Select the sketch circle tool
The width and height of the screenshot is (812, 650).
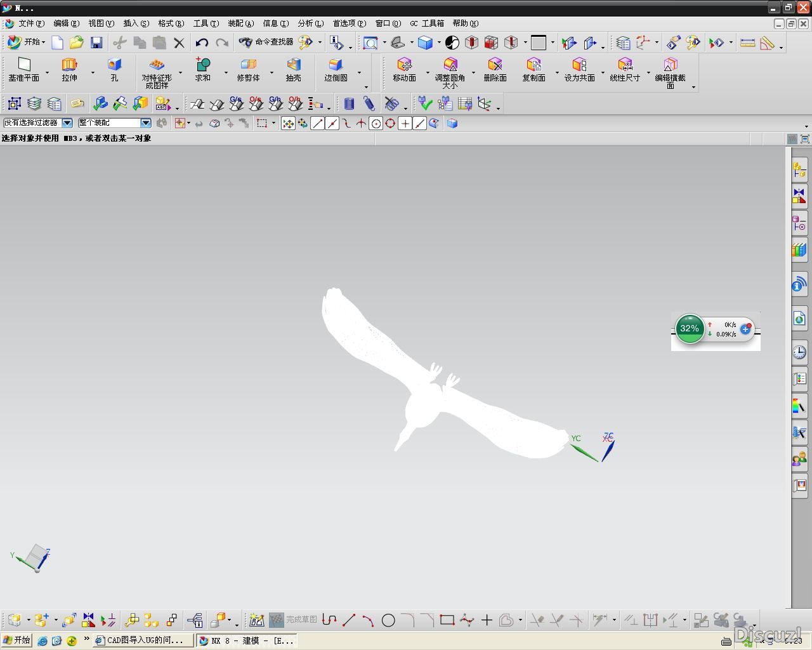(388, 620)
